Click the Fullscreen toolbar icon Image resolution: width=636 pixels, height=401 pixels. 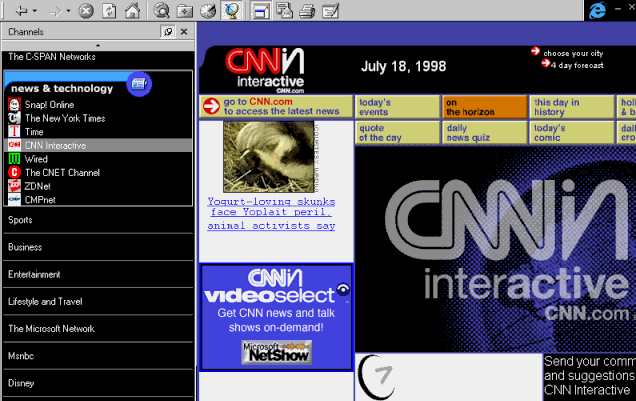(260, 11)
